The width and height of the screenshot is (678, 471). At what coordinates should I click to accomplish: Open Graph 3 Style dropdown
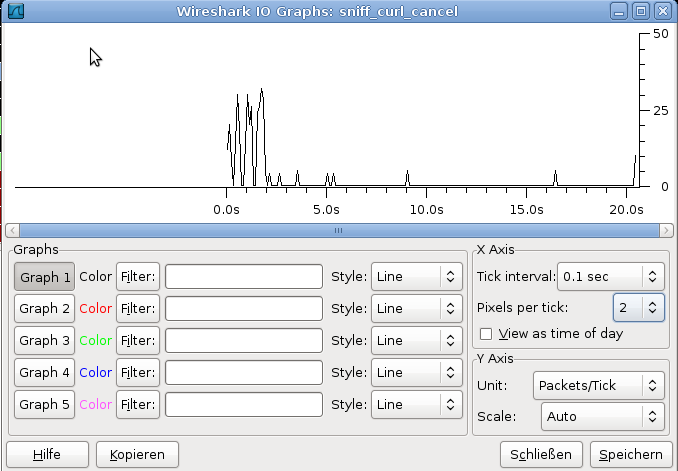(x=417, y=340)
